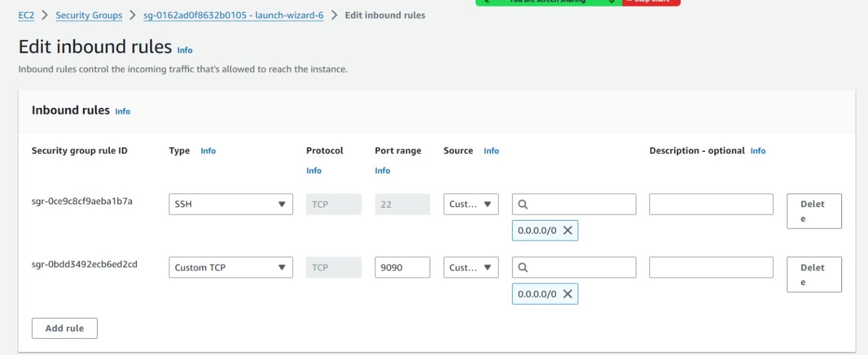The height and width of the screenshot is (355, 868).
Task: Open Info link next to Description - optional
Action: coord(758,151)
